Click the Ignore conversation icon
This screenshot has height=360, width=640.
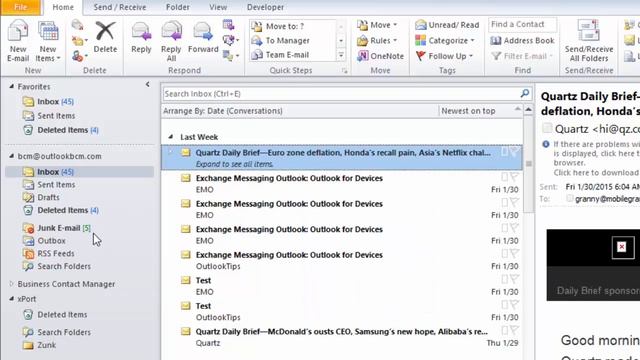[78, 25]
